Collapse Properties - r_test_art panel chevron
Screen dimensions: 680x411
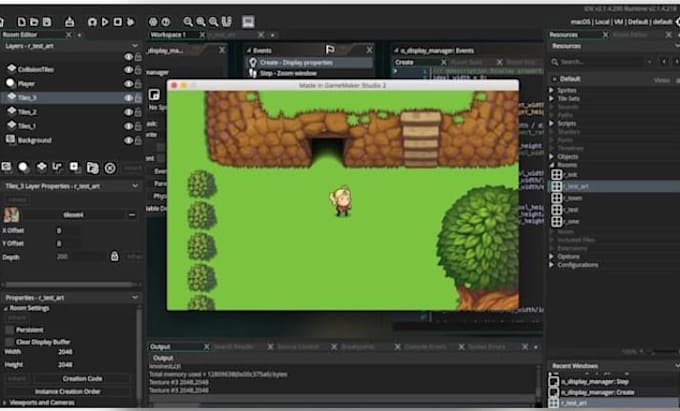135,297
